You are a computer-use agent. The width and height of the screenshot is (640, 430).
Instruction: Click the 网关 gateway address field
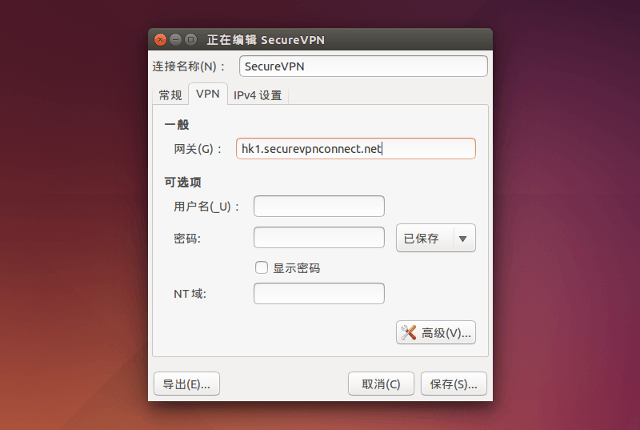tap(356, 149)
